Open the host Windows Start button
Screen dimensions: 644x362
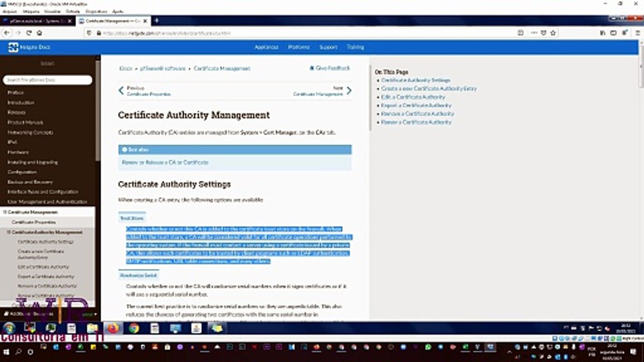[7, 352]
